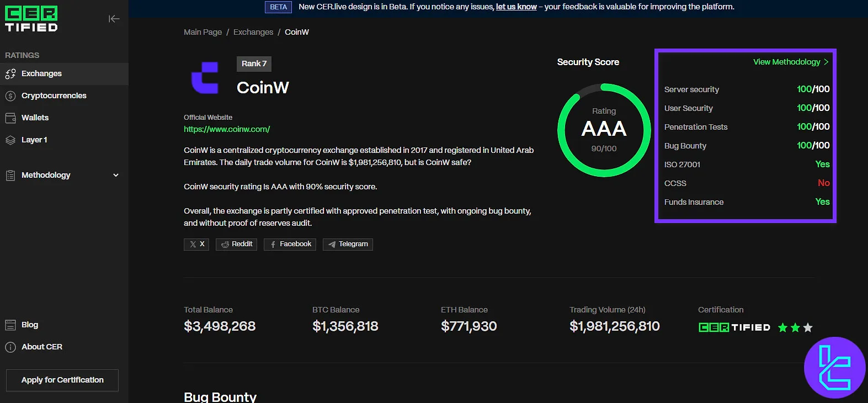Click the AAA security score ring
The image size is (868, 403).
pos(604,130)
